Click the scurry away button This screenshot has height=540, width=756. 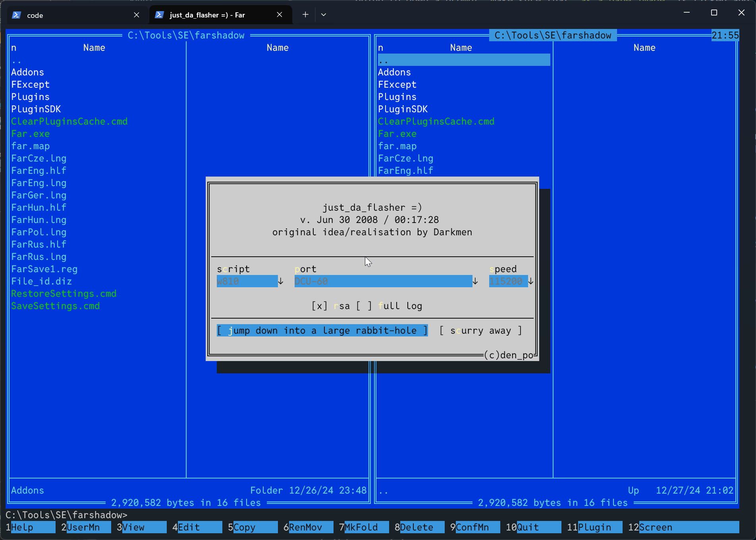[x=481, y=331]
